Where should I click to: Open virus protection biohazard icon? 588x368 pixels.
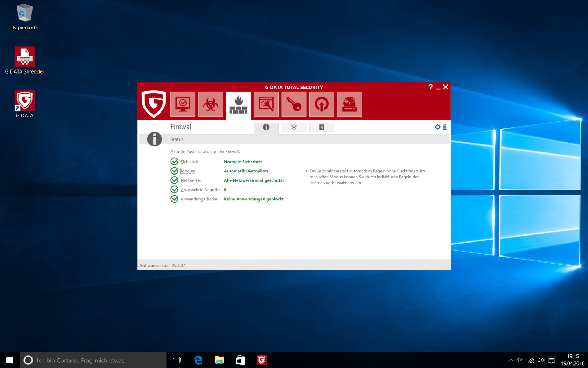click(210, 104)
